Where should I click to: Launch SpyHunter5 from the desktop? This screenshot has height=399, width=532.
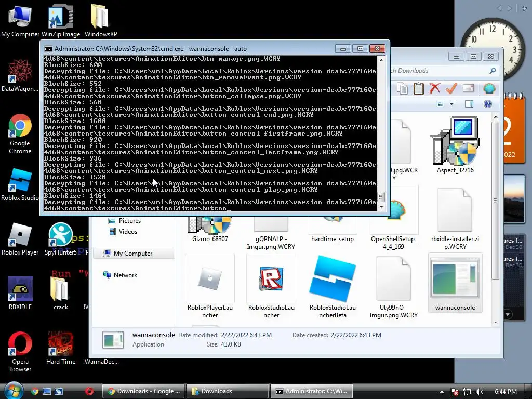61,239
